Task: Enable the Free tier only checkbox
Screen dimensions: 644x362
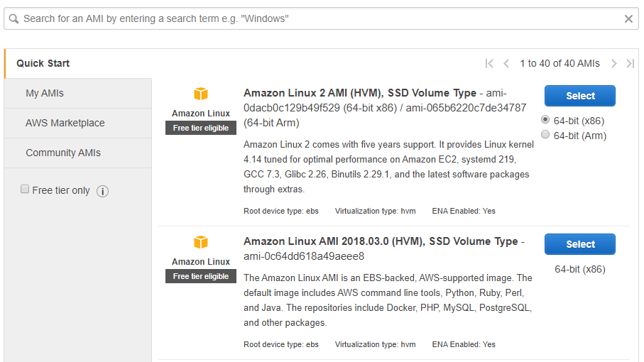Action: coord(25,190)
